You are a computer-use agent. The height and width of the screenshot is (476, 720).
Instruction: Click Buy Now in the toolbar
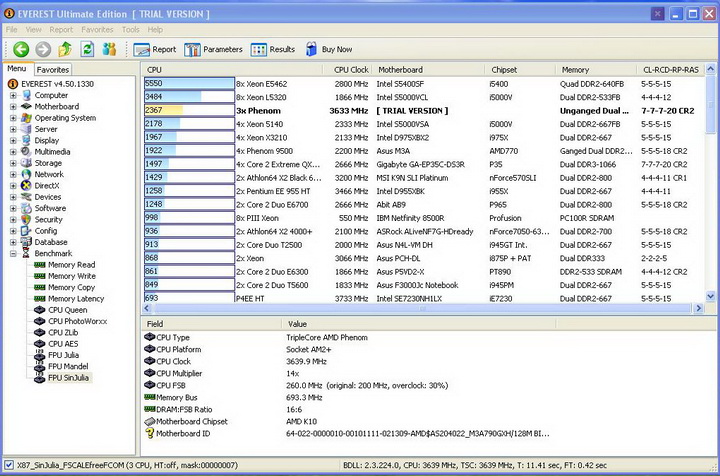[x=329, y=49]
